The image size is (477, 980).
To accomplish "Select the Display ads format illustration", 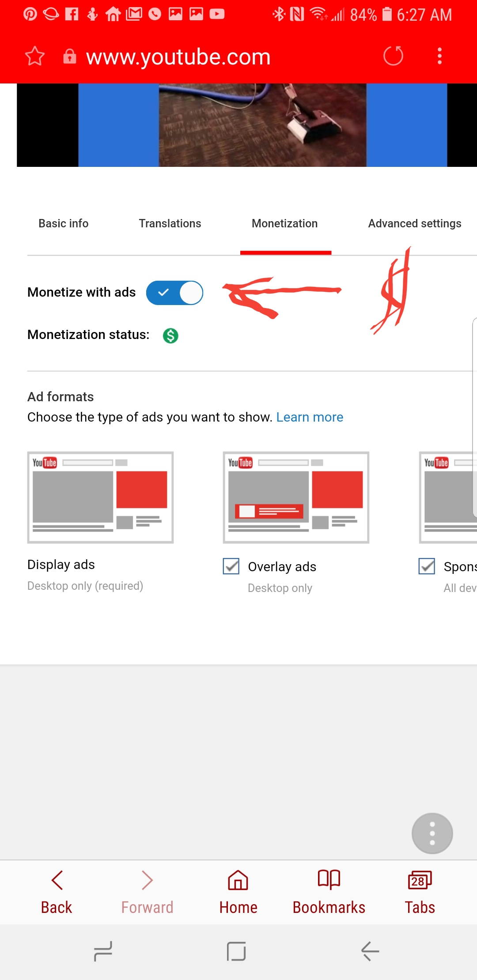I will point(100,497).
